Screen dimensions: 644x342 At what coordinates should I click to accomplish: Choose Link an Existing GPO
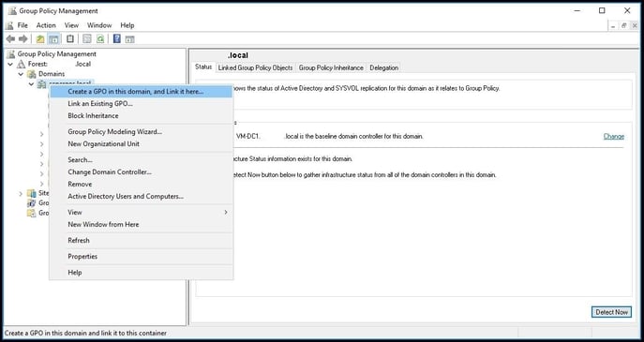pyautogui.click(x=141, y=104)
